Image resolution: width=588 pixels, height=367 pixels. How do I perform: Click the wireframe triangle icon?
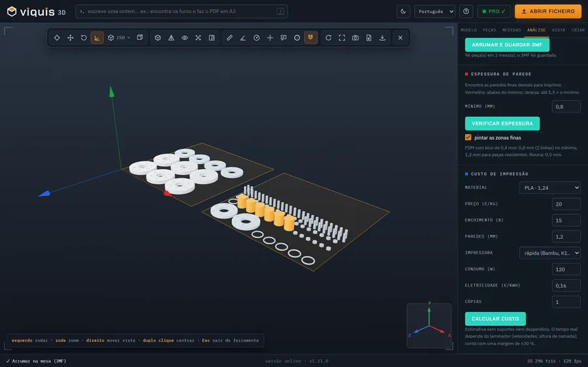171,37
